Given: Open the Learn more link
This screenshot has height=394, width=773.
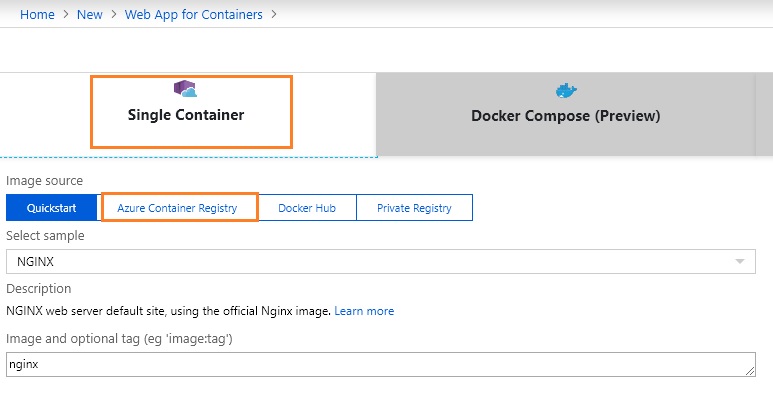Looking at the screenshot, I should (364, 311).
